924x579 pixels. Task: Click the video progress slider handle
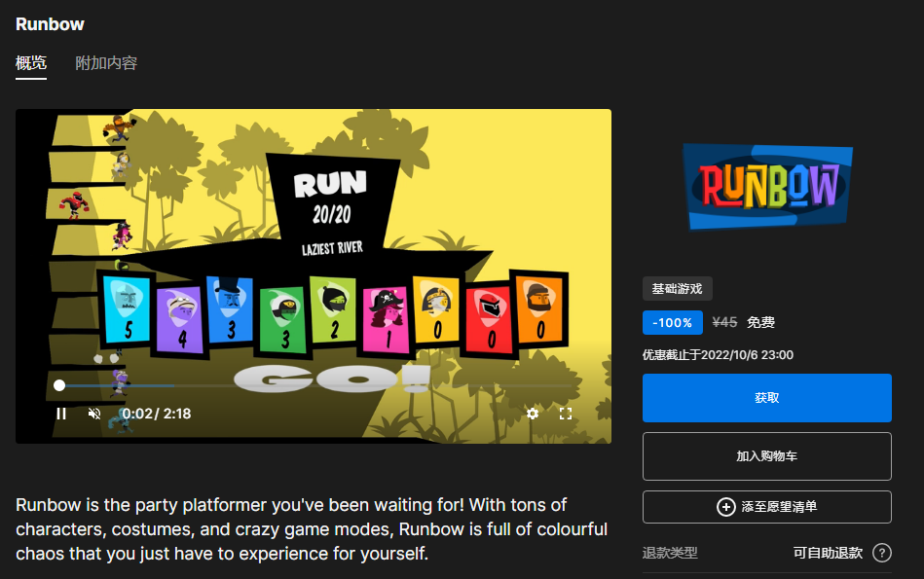click(x=59, y=385)
